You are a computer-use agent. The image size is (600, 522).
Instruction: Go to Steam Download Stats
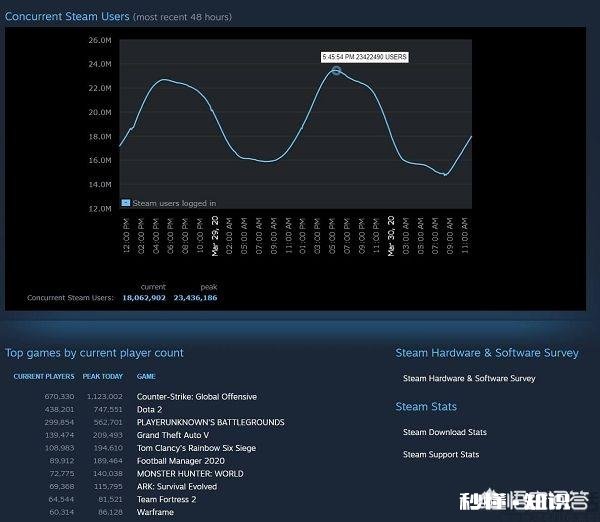coord(444,432)
